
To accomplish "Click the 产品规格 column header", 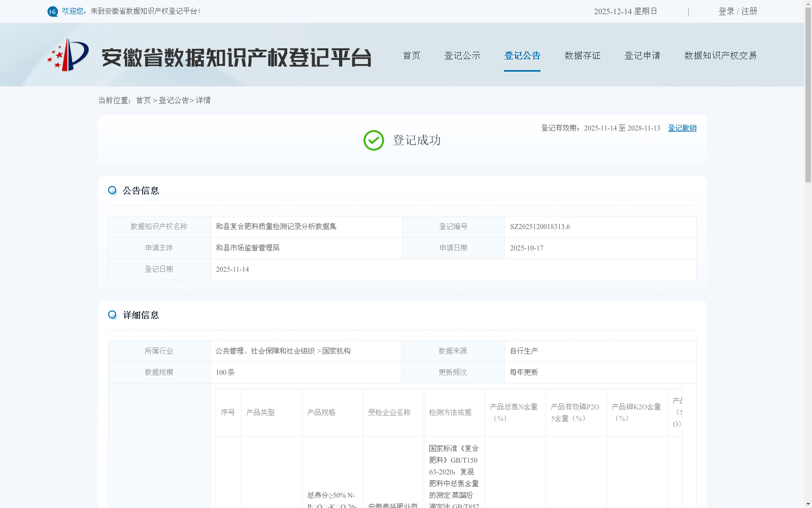I will point(332,412).
